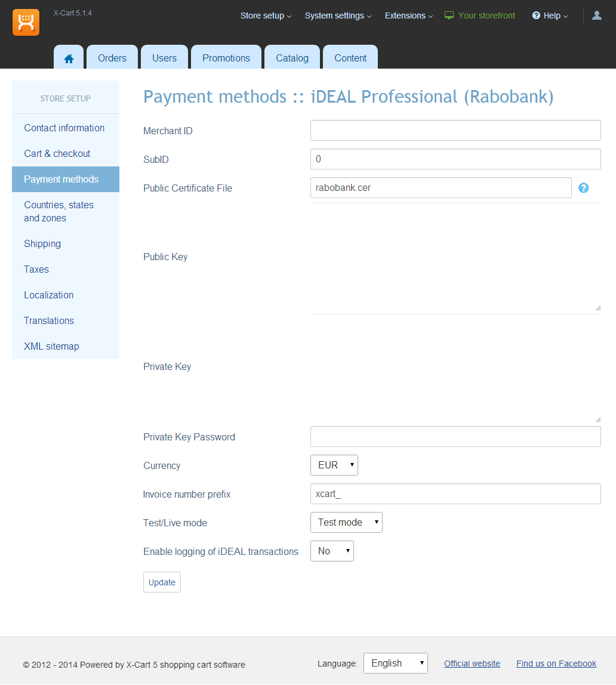616x685 pixels.
Task: Open Find us on Facebook link
Action: (556, 664)
